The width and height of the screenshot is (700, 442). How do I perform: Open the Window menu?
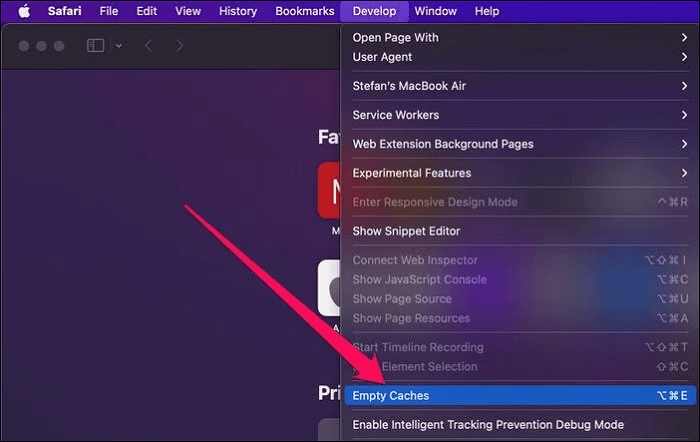coord(435,11)
